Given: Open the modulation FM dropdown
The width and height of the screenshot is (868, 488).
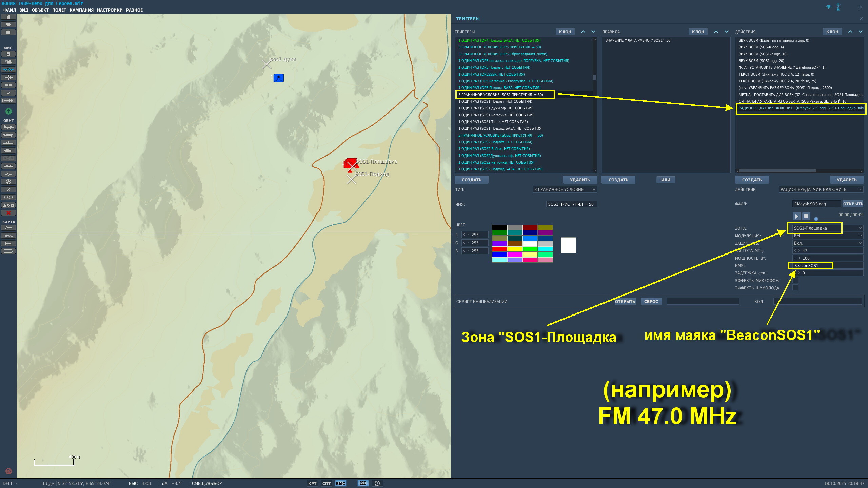Looking at the screenshot, I should (x=827, y=236).
